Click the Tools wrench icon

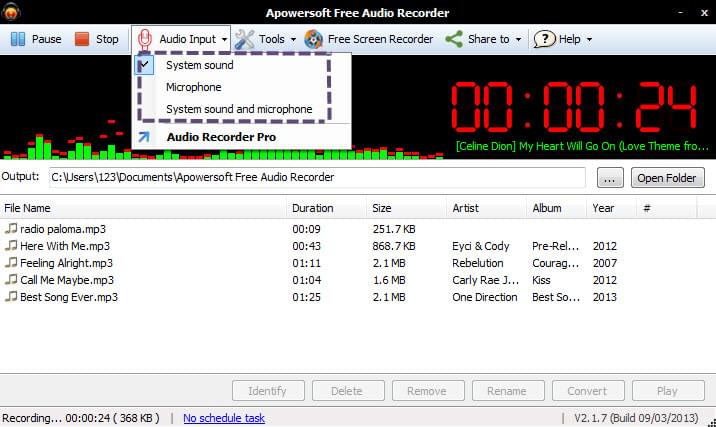point(245,39)
